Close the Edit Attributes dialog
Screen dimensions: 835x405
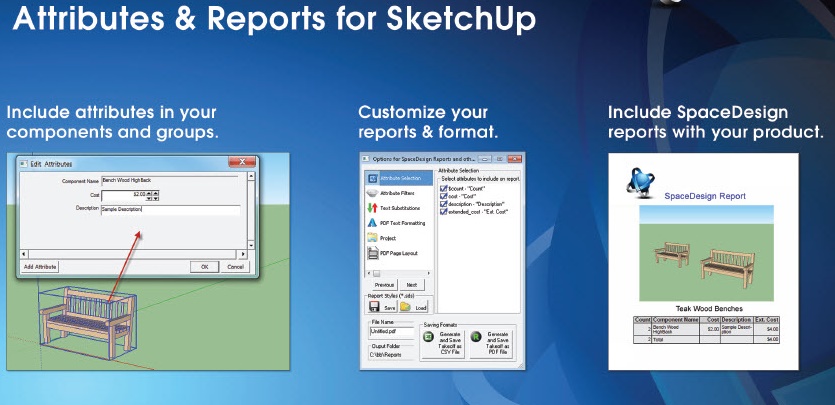242,162
